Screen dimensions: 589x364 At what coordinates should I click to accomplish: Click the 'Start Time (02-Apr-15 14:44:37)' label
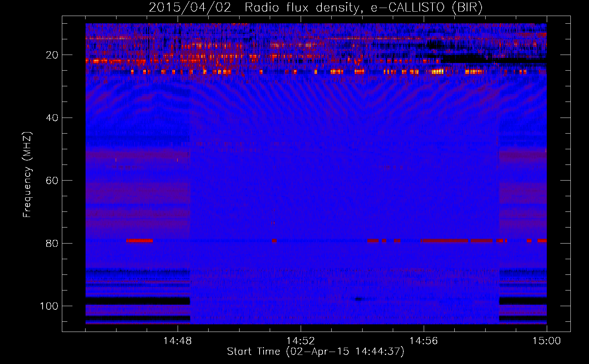coord(316,352)
